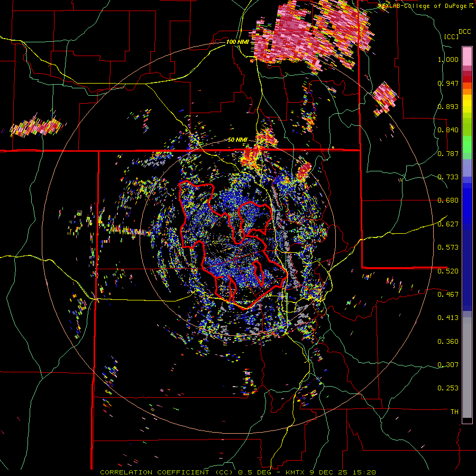Select the 0.520 legend value
476x476 pixels.
448,271
